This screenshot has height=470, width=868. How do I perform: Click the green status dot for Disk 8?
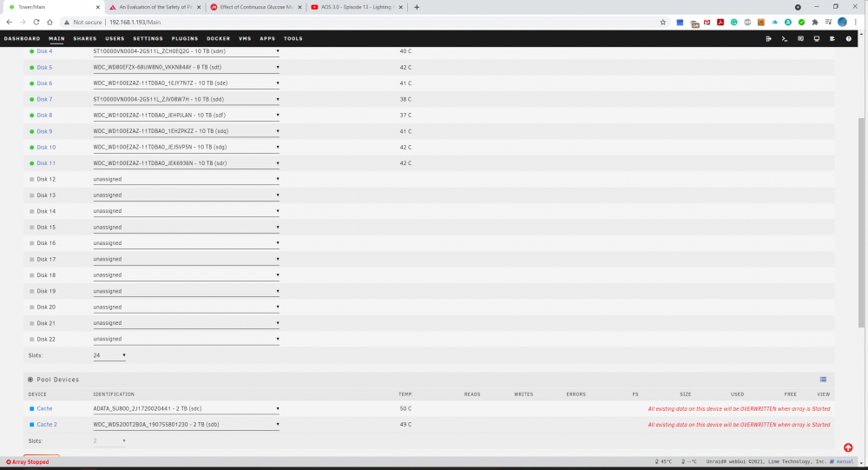31,116
